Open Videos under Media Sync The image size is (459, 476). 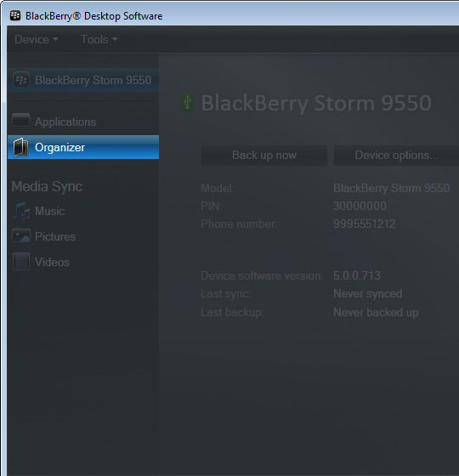(x=52, y=262)
